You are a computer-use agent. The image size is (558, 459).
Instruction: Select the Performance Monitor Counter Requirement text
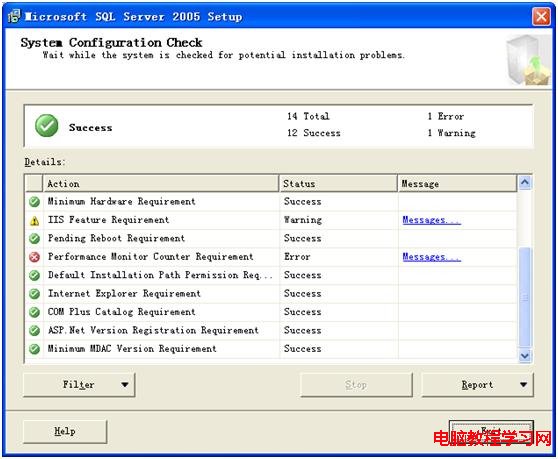pyautogui.click(x=151, y=257)
